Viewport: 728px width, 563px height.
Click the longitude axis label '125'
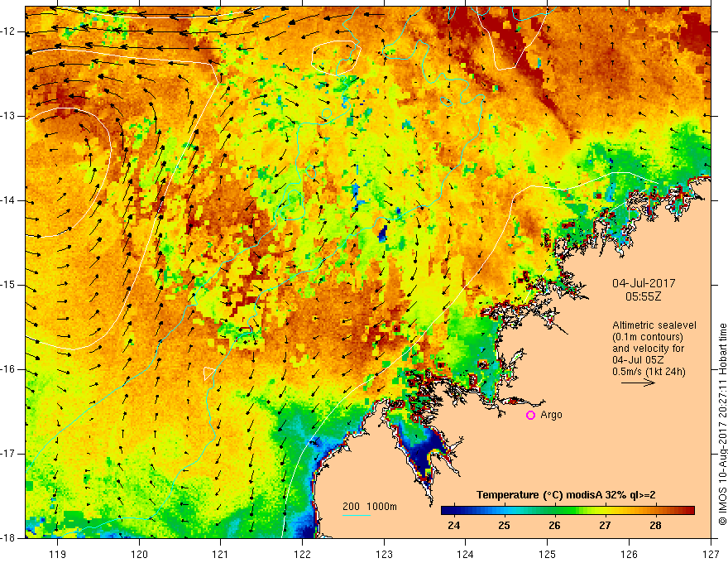tap(548, 554)
